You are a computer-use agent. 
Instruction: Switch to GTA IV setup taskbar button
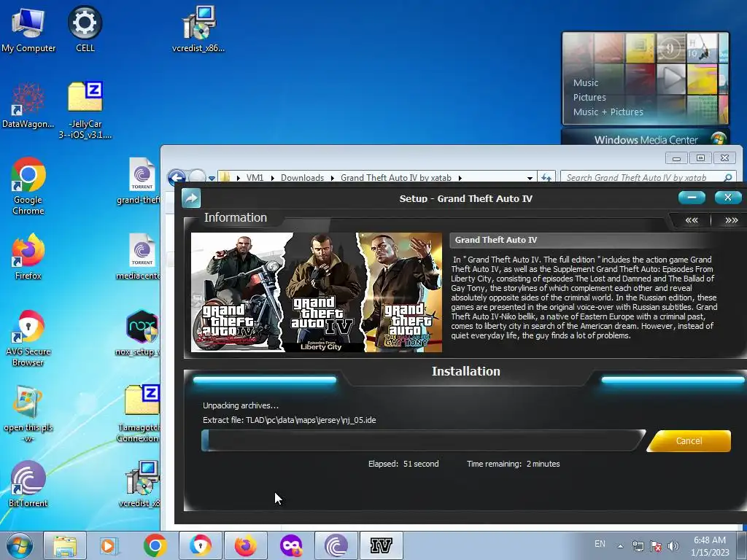click(381, 545)
